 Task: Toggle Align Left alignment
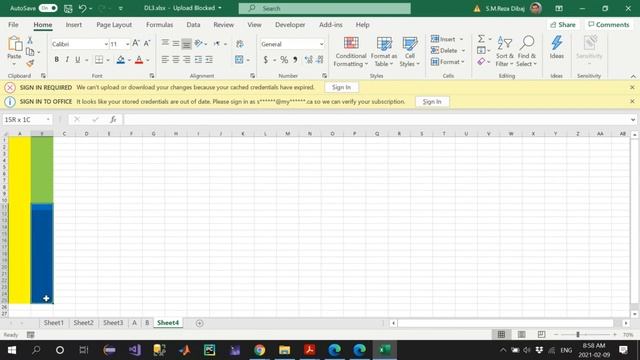click(x=165, y=60)
